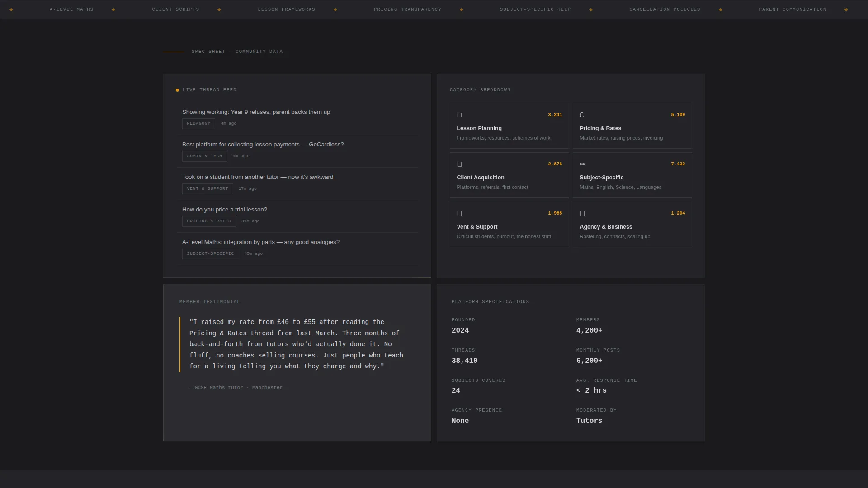Click the 1,988 count on Vent & Support

tap(555, 213)
